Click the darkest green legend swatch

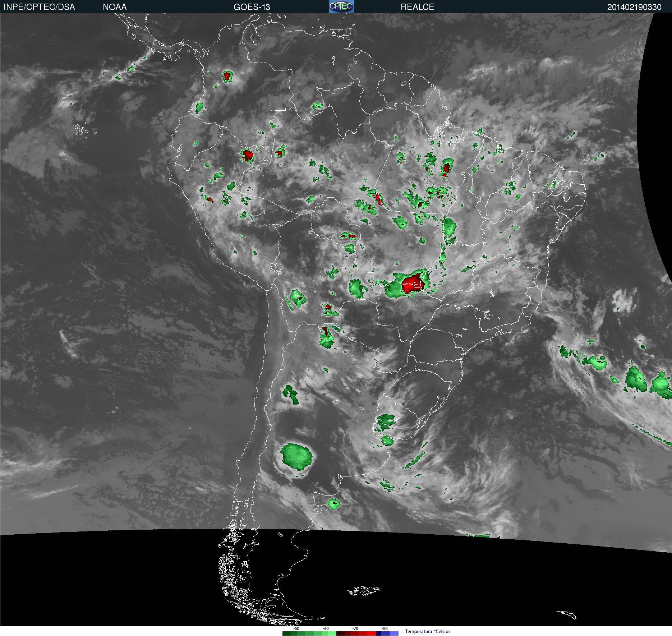pyautogui.click(x=287, y=633)
